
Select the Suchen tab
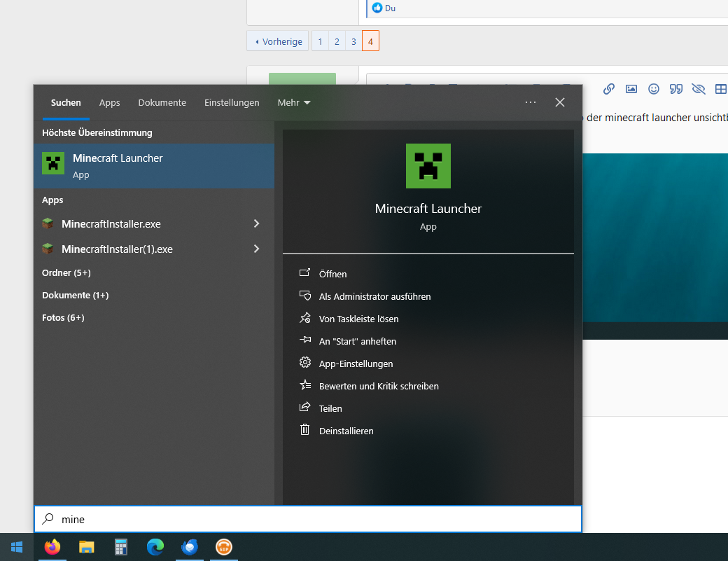pyautogui.click(x=66, y=103)
